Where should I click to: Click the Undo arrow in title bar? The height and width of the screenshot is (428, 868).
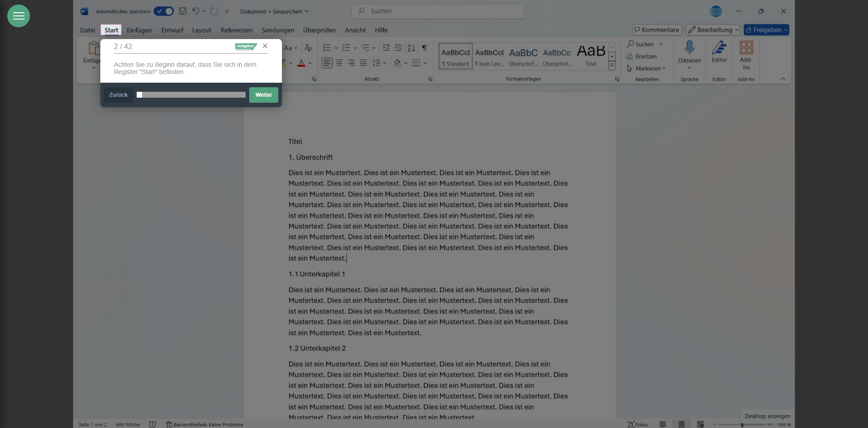click(x=196, y=11)
